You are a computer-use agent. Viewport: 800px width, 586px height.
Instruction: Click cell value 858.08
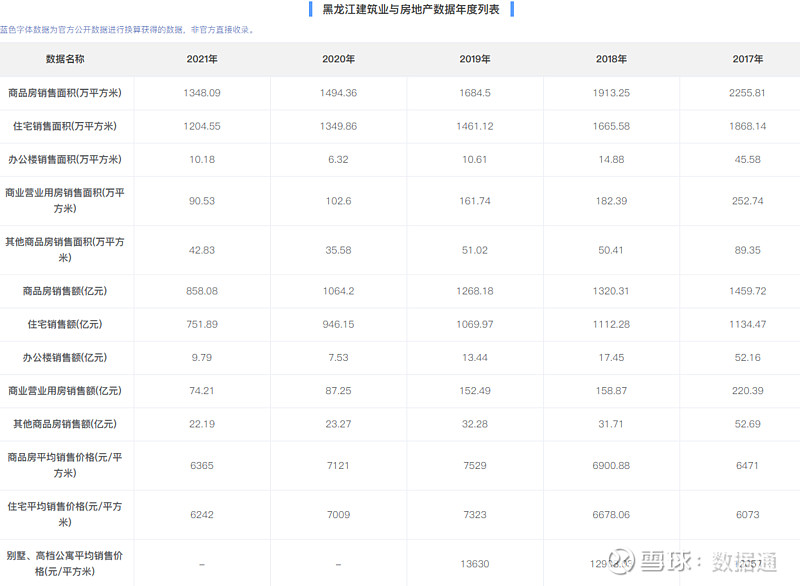(x=202, y=291)
